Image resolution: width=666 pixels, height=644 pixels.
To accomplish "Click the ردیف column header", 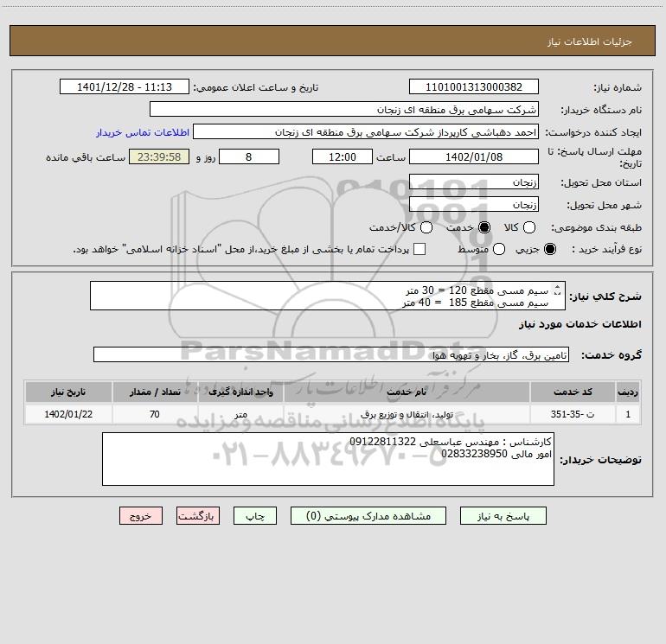I will (628, 392).
